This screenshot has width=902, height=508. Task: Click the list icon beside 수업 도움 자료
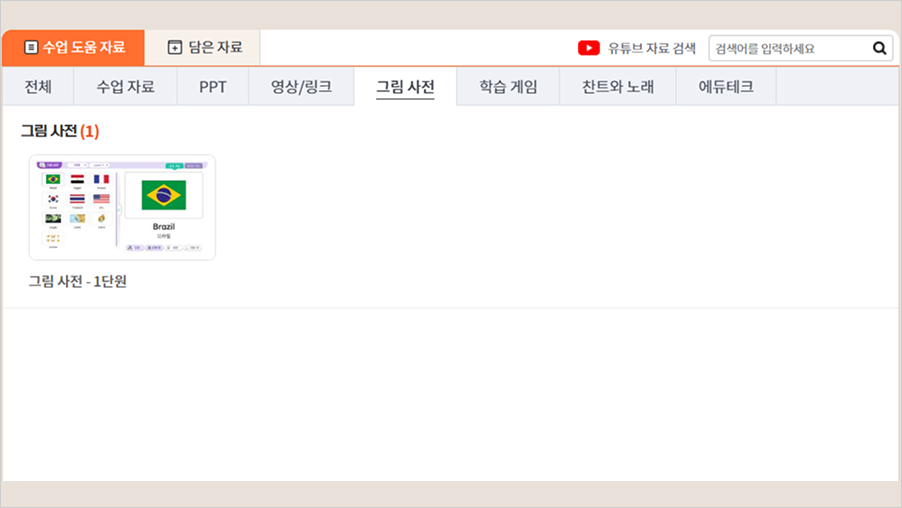click(31, 47)
